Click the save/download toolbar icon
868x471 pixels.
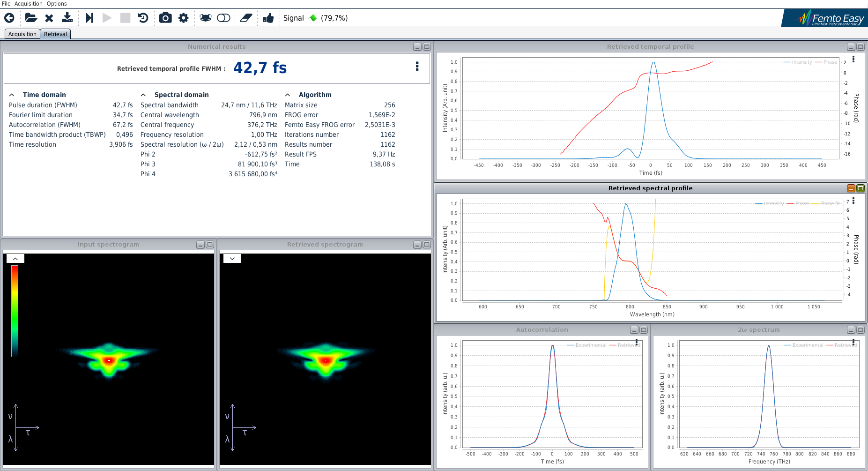pyautogui.click(x=67, y=18)
